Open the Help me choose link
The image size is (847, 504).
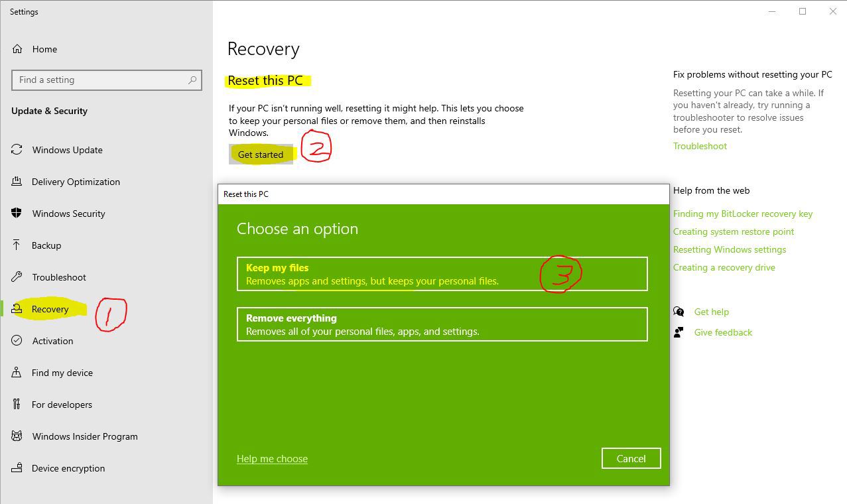pos(272,458)
